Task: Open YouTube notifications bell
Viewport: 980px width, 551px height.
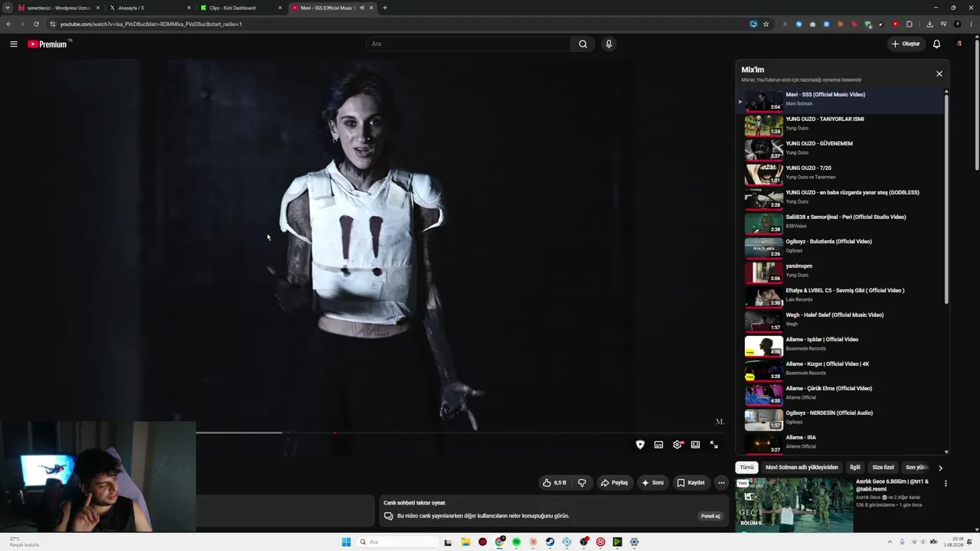Action: 936,44
